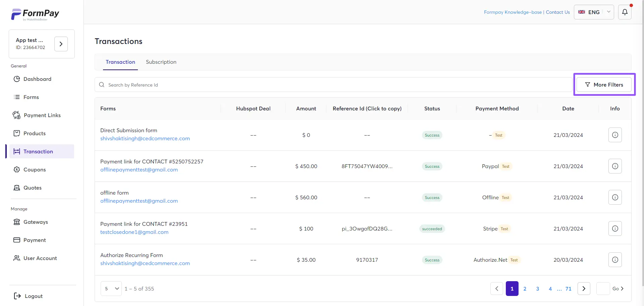
Task: Open the Formpay Knowledge-base link
Action: (x=513, y=12)
